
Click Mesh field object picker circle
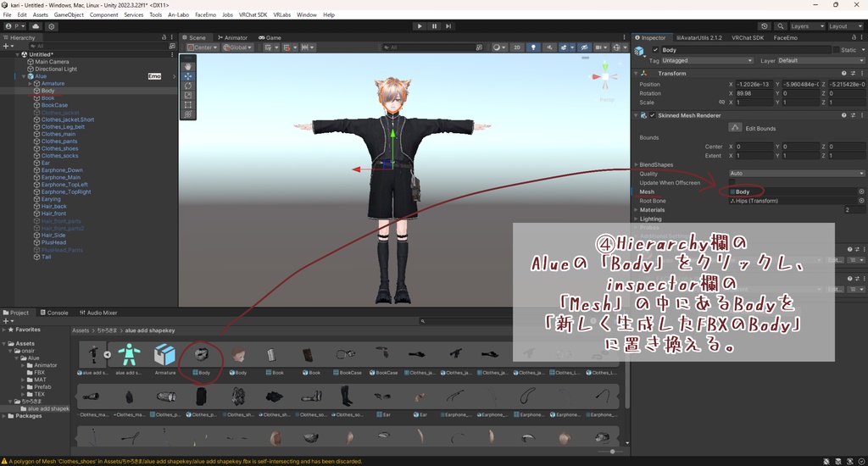861,191
